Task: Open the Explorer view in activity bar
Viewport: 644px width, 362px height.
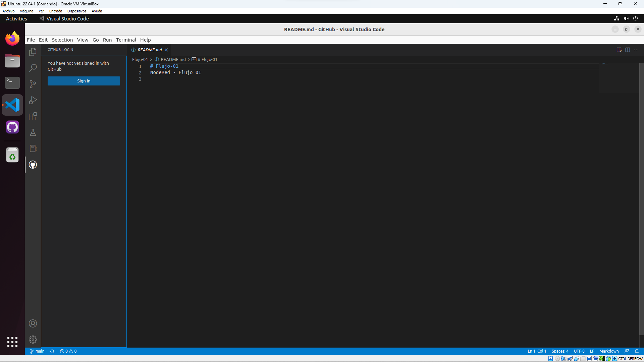Action: [33, 52]
